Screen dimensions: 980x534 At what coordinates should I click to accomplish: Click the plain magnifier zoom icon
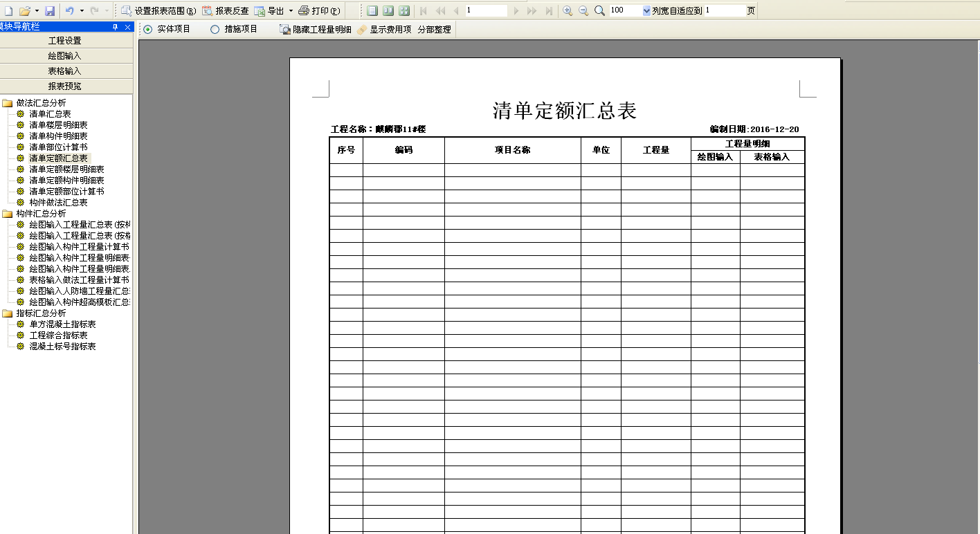(x=599, y=11)
